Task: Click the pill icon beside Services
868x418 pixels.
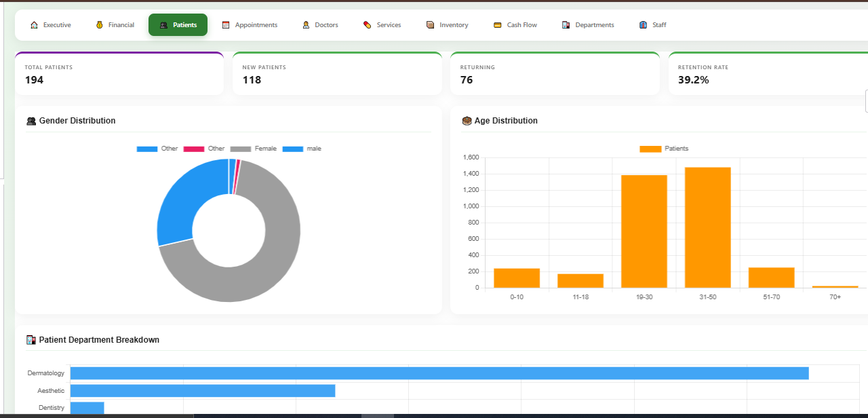Action: (x=368, y=25)
